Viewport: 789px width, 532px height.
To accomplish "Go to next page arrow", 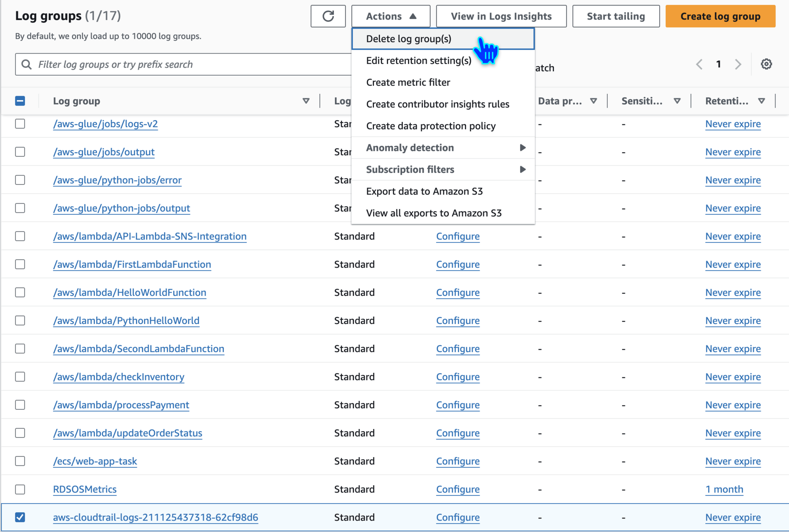I will [x=738, y=64].
